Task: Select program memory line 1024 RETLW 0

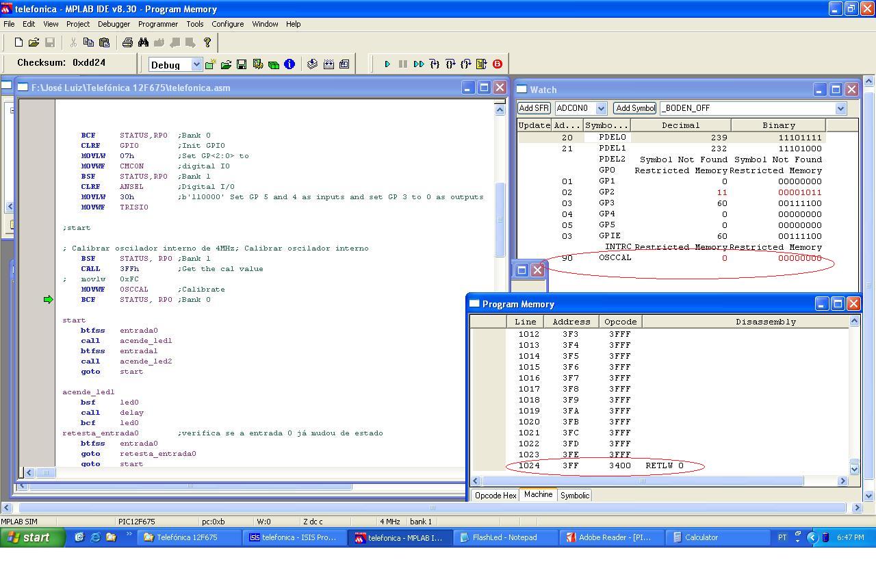Action: 660,465
